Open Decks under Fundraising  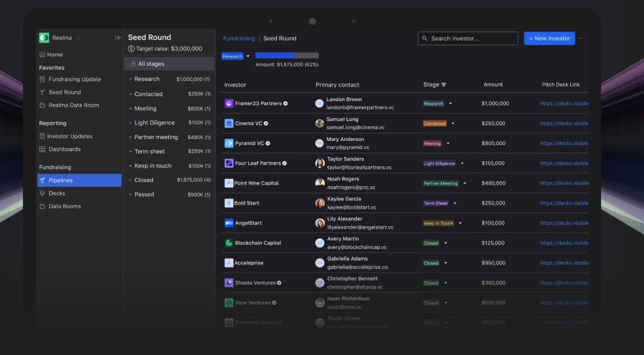tap(52, 194)
